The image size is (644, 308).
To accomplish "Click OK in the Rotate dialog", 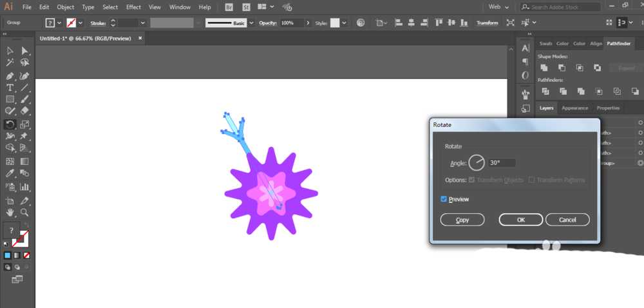I will pyautogui.click(x=521, y=220).
